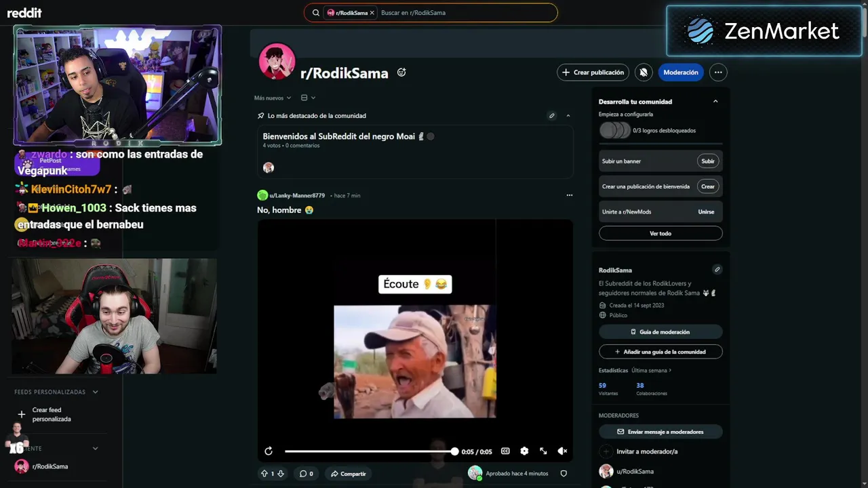This screenshot has width=868, height=488.
Task: Click Ver todo button
Action: click(x=660, y=233)
